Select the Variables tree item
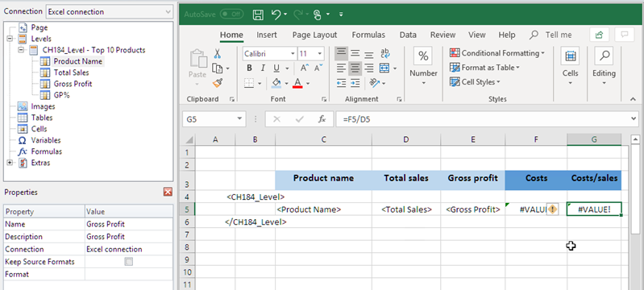 point(46,140)
